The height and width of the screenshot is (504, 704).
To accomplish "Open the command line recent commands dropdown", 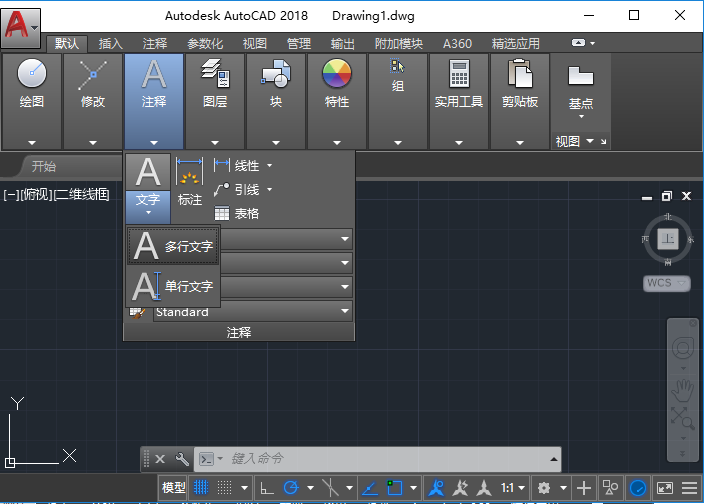I will pyautogui.click(x=220, y=459).
